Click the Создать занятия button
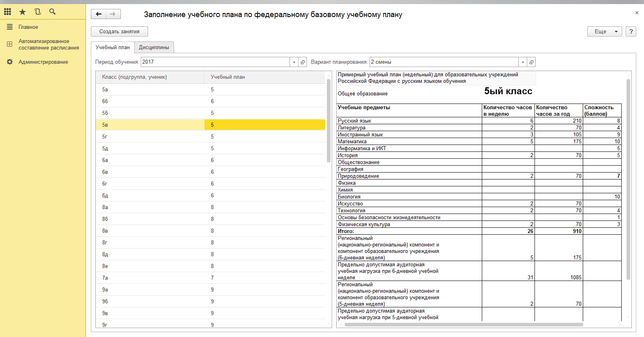 pos(119,32)
